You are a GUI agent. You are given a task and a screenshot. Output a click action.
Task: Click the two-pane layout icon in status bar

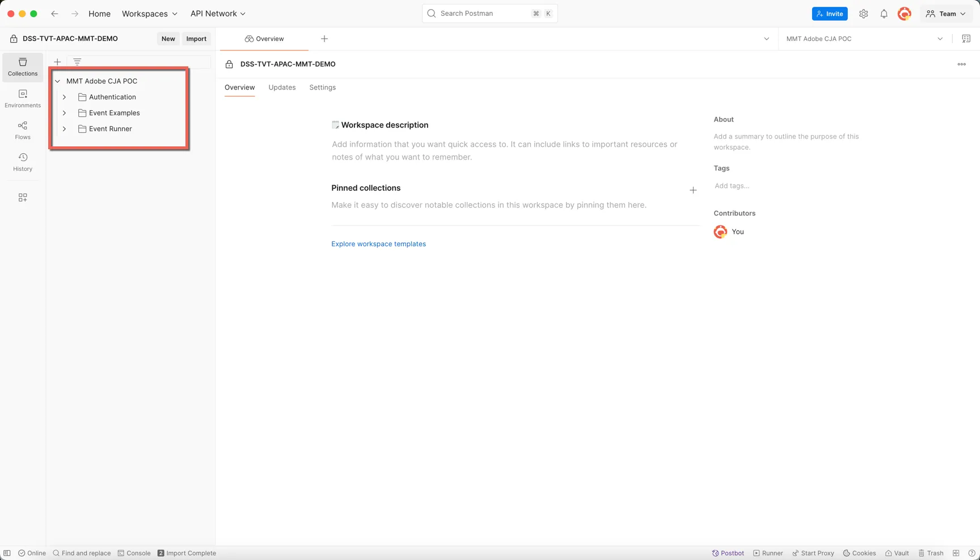[x=956, y=553]
